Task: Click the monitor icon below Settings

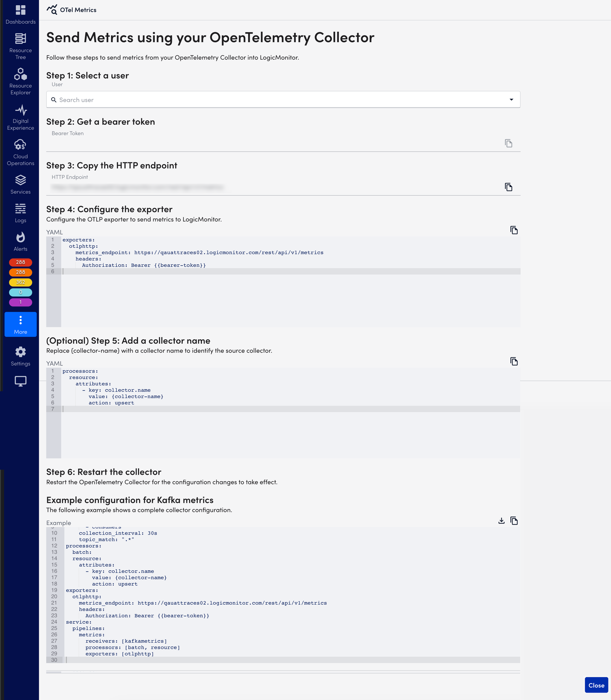Action: pos(21,381)
